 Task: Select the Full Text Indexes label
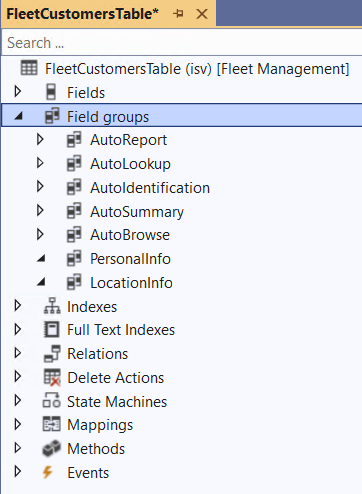(121, 330)
